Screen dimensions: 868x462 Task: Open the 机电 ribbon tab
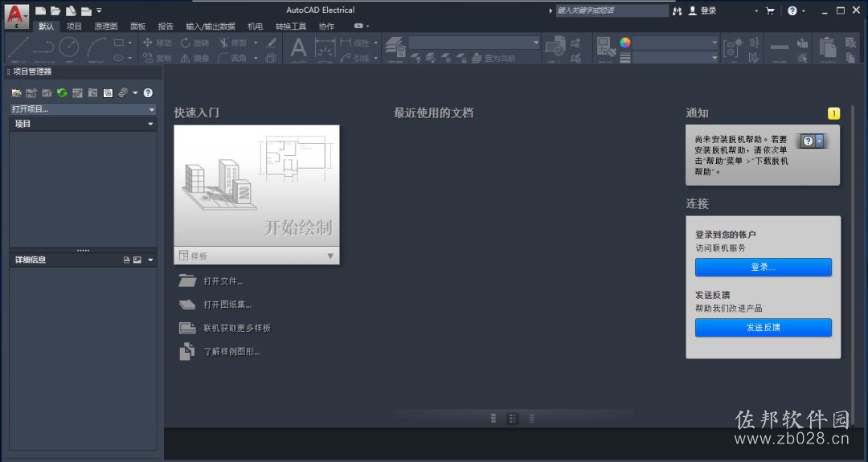point(256,26)
